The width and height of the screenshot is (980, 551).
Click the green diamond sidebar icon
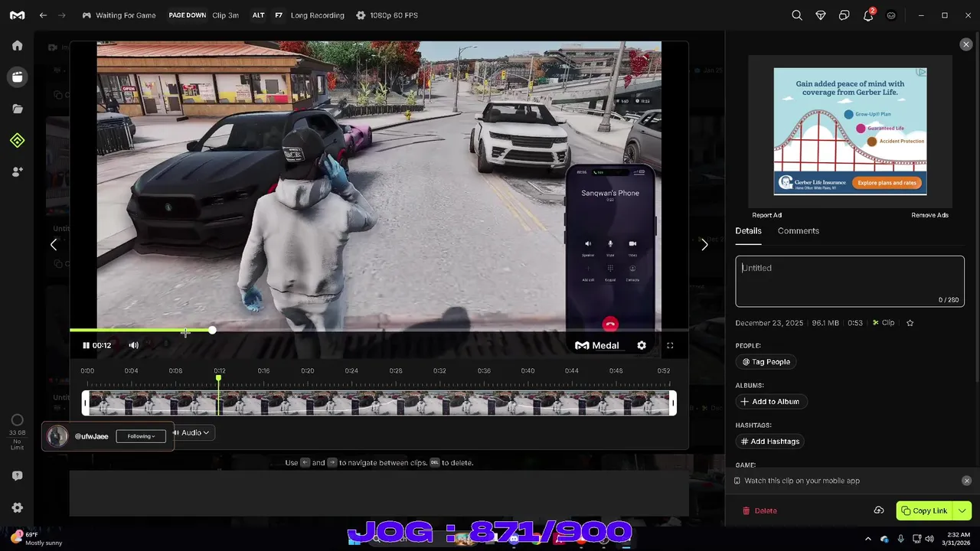coord(17,140)
